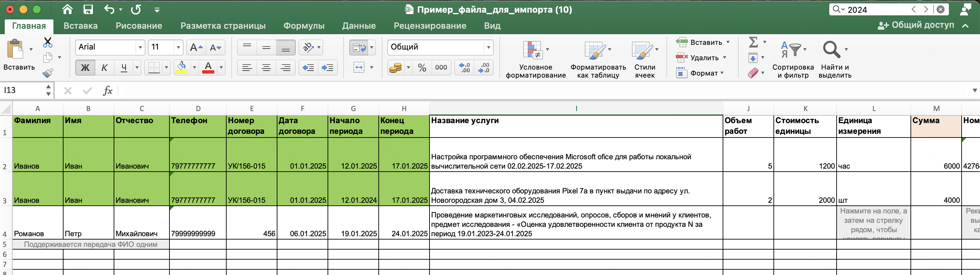Click the Format Painter brush icon
Image resolution: width=980 pixels, height=275 pixels.
pyautogui.click(x=47, y=73)
